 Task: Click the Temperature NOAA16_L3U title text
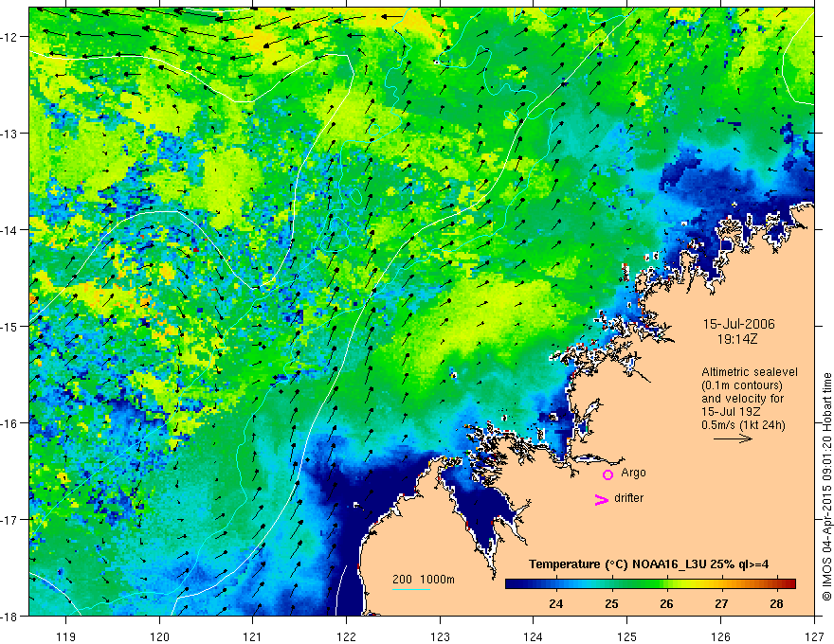point(648,564)
